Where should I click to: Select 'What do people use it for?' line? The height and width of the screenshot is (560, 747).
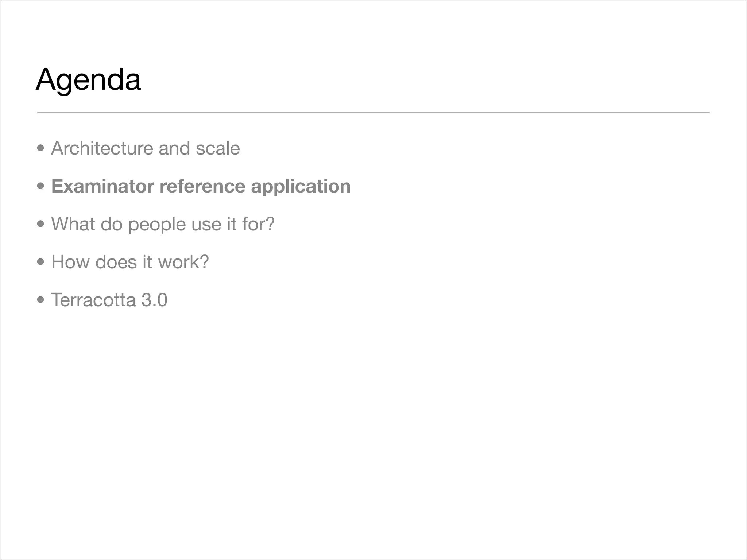(163, 224)
